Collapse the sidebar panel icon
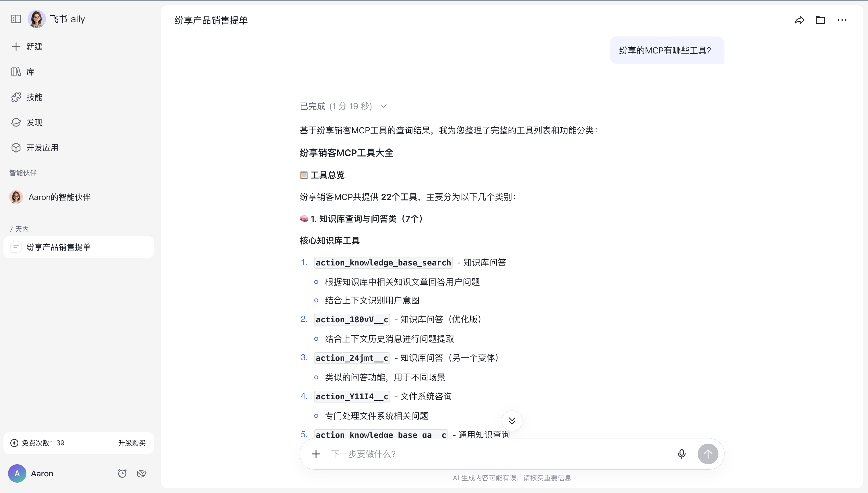868x493 pixels. 16,19
